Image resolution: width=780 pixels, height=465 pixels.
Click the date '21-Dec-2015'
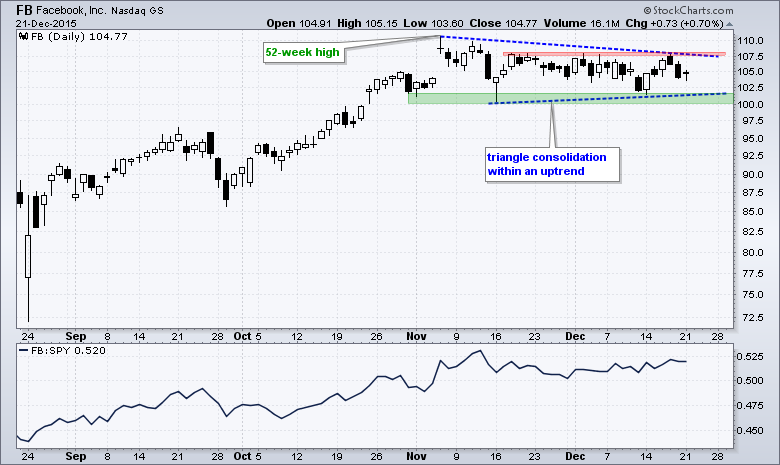(46, 23)
